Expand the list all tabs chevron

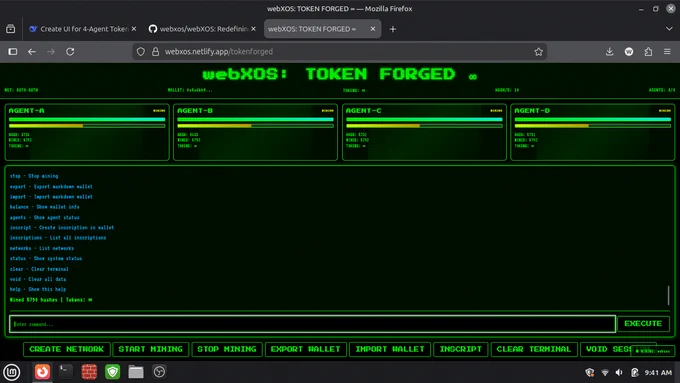(669, 29)
